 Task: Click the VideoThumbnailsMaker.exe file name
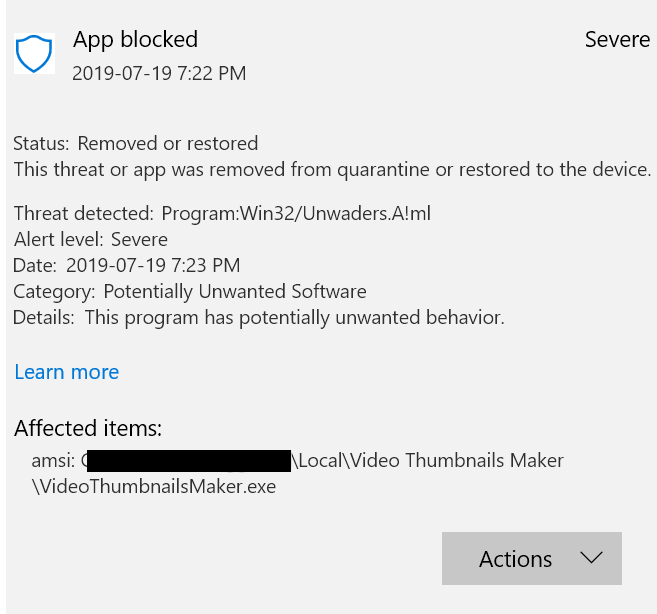click(x=154, y=487)
